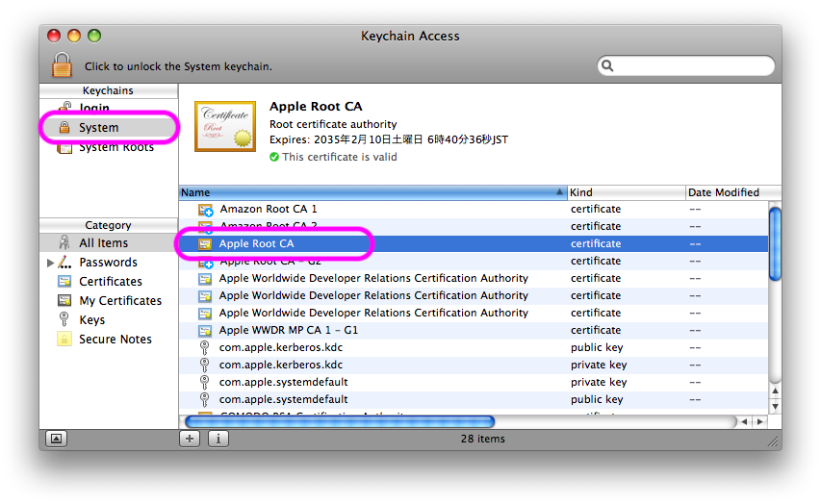Select the Secure Notes category icon
Screen dimensions: 821x504
coord(64,339)
